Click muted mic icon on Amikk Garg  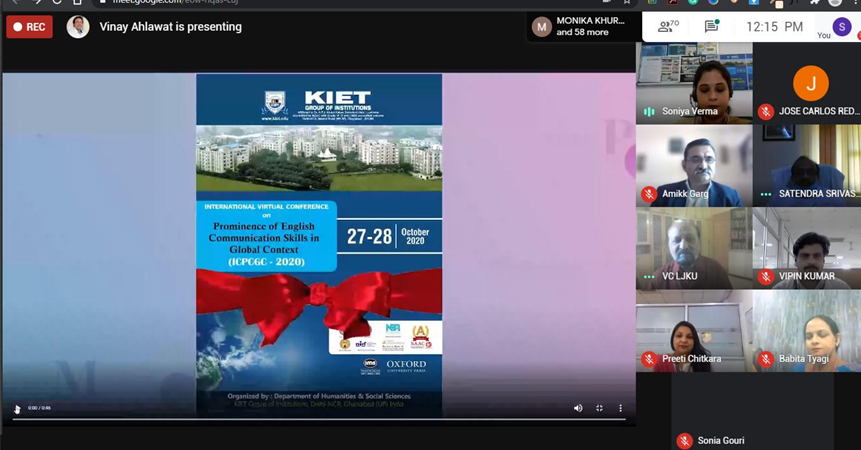pyautogui.click(x=649, y=194)
